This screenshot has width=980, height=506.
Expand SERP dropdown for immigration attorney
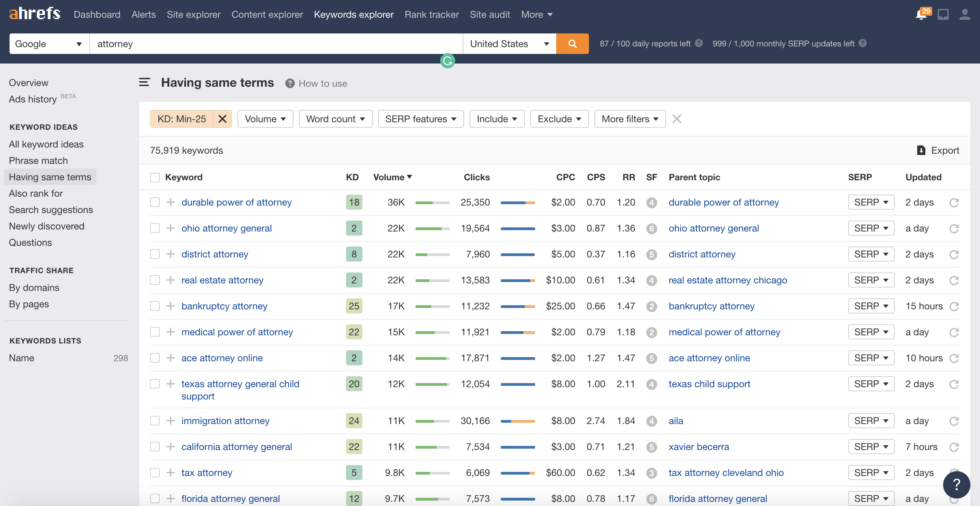(x=871, y=421)
